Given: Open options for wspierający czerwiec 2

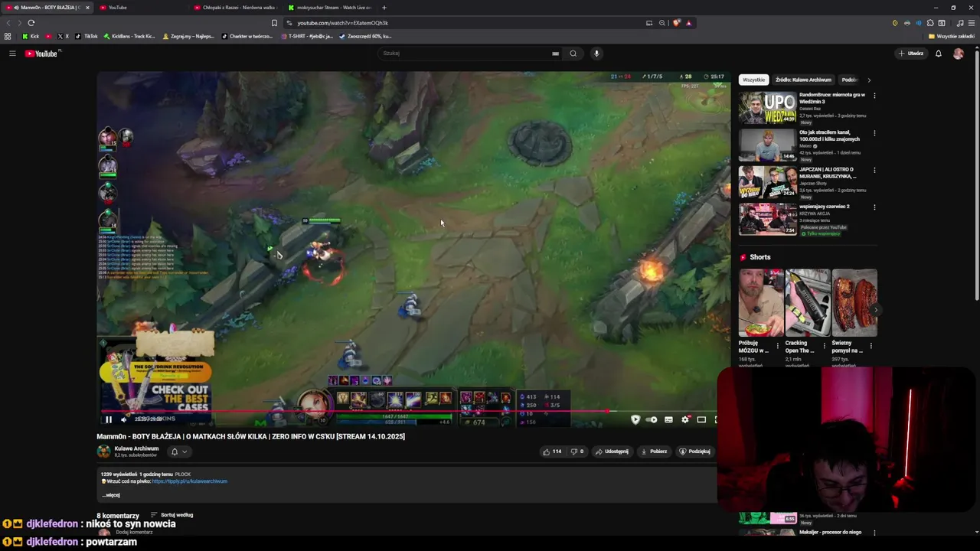Looking at the screenshot, I should click(x=874, y=207).
